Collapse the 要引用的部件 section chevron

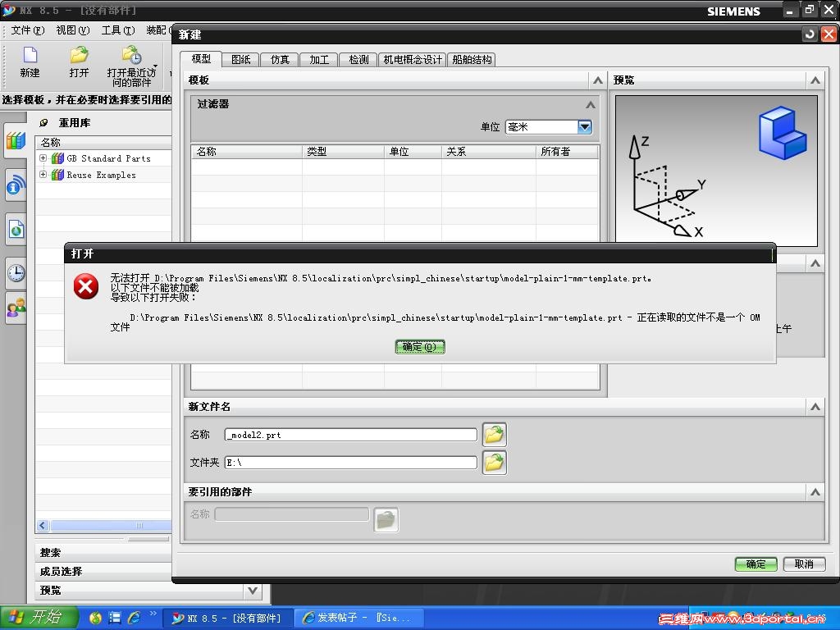pos(815,492)
